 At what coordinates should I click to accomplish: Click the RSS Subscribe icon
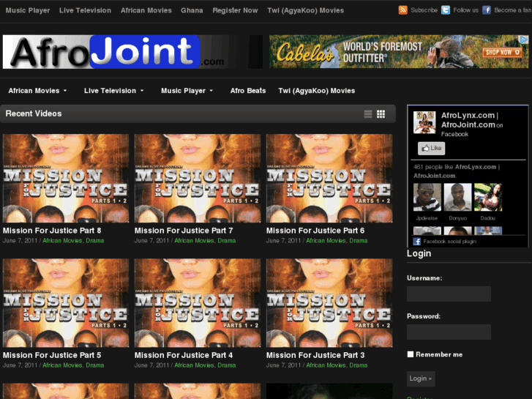click(402, 10)
